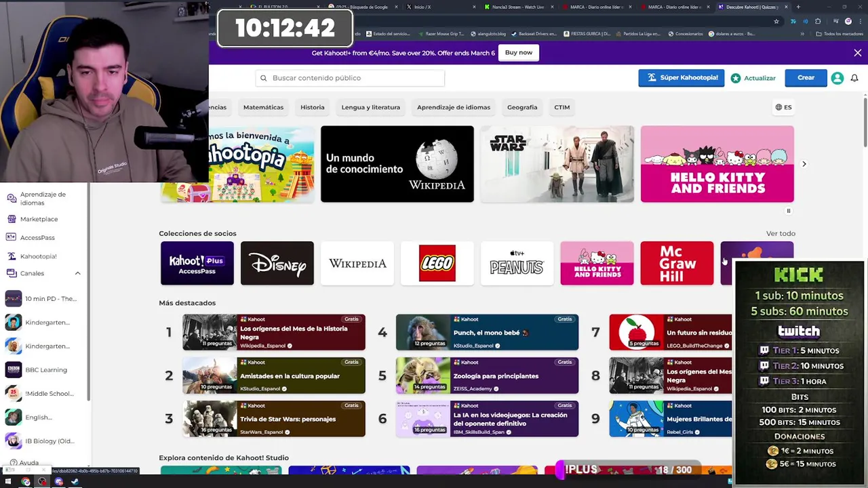Open the !Middle School channel avatar

13,394
